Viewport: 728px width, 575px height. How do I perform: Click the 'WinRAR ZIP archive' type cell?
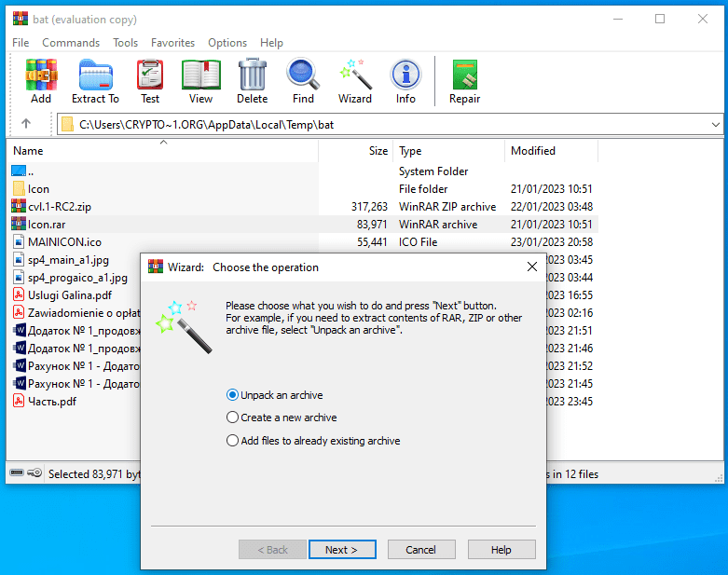[447, 207]
